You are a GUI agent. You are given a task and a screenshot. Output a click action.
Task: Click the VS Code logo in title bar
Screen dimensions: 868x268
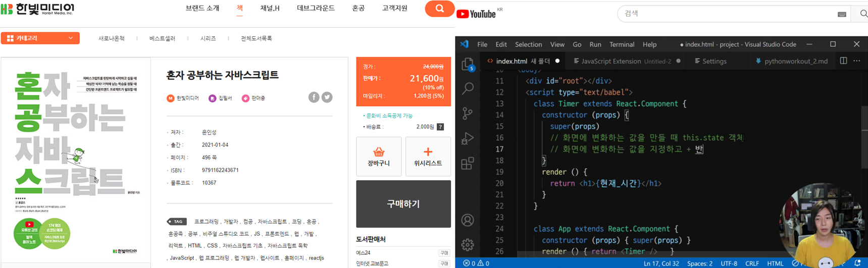(465, 44)
